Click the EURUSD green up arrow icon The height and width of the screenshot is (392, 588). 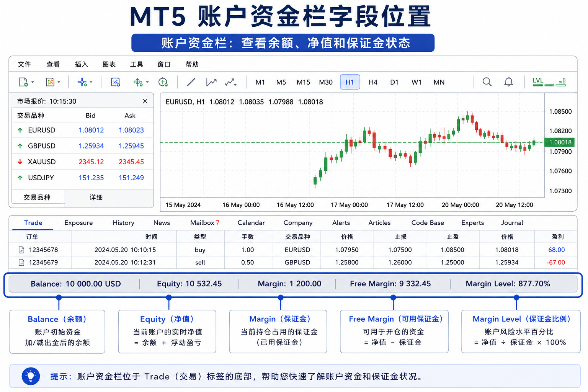click(20, 130)
